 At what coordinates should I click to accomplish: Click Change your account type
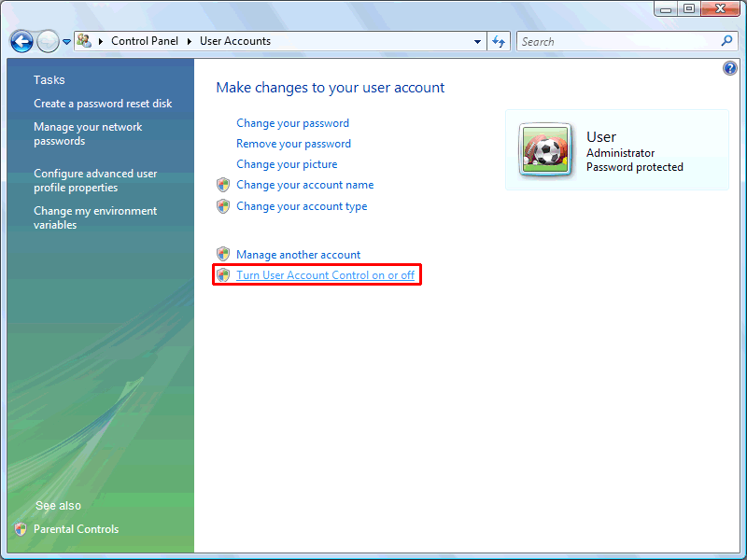[x=302, y=206]
